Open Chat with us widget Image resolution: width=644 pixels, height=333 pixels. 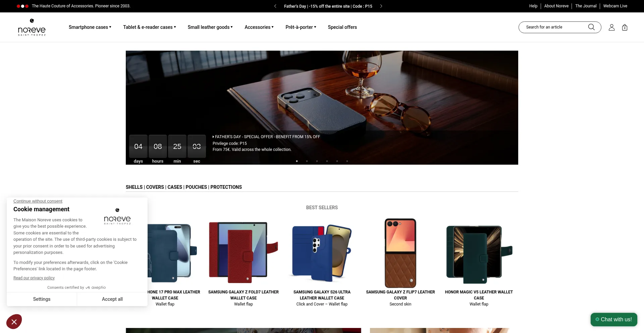click(614, 320)
